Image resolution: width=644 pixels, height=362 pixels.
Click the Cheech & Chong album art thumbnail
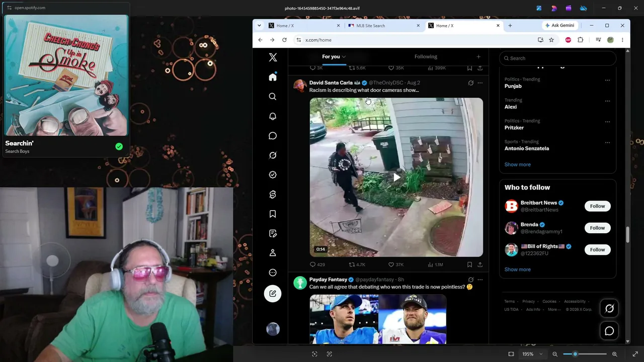click(x=66, y=75)
